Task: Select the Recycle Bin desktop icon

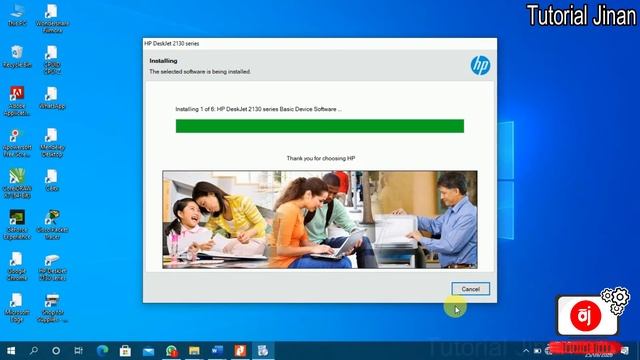Action: 17,56
